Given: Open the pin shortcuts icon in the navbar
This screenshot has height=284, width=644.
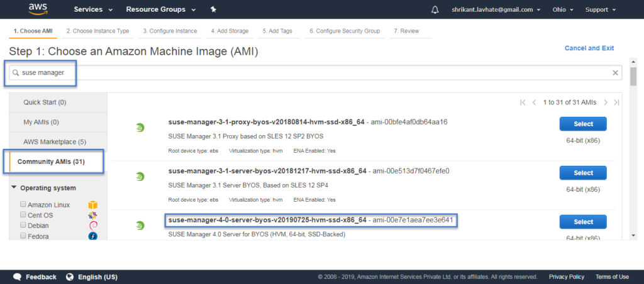Looking at the screenshot, I should (213, 9).
